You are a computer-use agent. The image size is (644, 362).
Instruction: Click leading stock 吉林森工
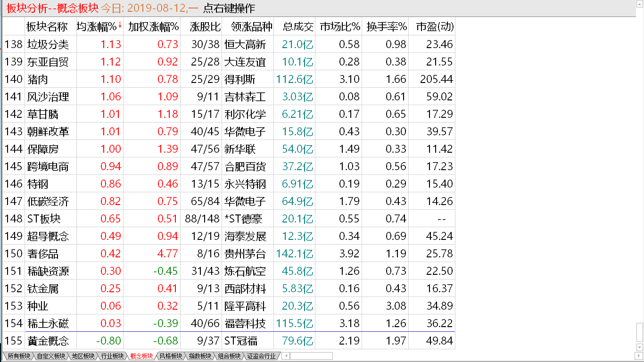[x=245, y=97]
